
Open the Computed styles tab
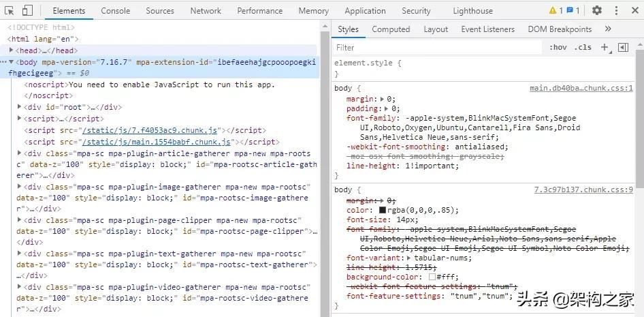391,29
